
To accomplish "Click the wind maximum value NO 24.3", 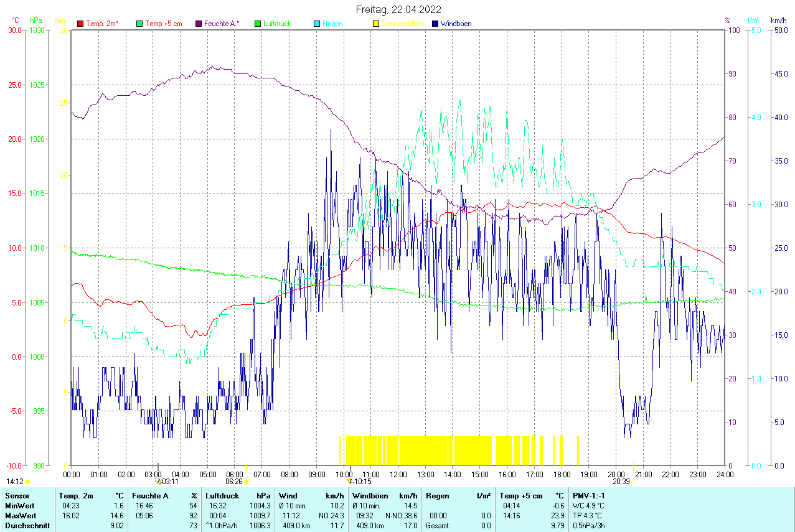I will tap(331, 516).
